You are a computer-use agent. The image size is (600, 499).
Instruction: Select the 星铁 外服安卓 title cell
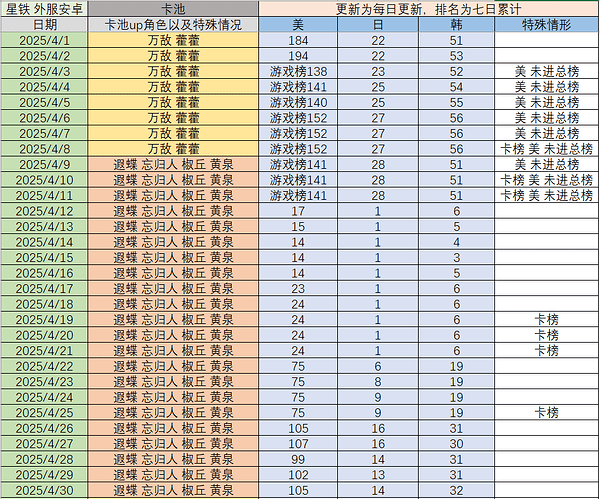pyautogui.click(x=44, y=8)
